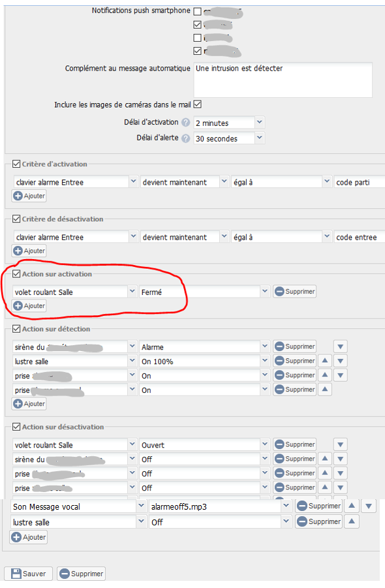
Task: Click Supprimer for volet roulant Salle Fermé
Action: (x=295, y=291)
